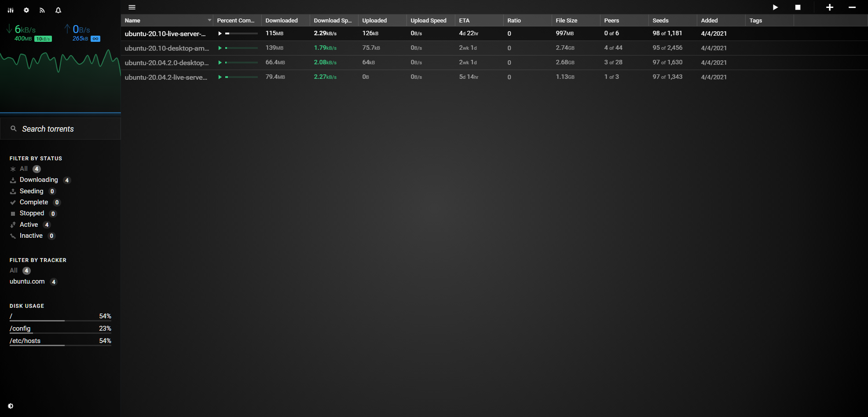This screenshot has width=868, height=417.
Task: Open the RSS feeds icon
Action: tap(42, 10)
